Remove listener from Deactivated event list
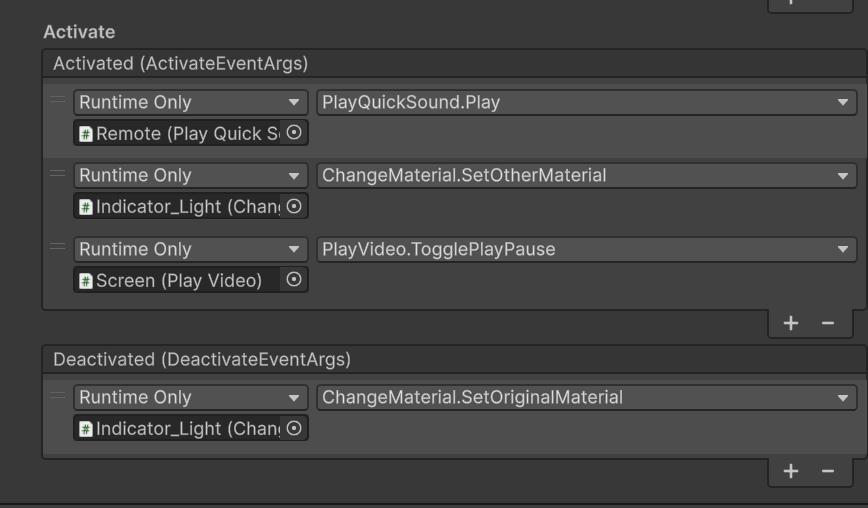The image size is (868, 508). pos(827,471)
